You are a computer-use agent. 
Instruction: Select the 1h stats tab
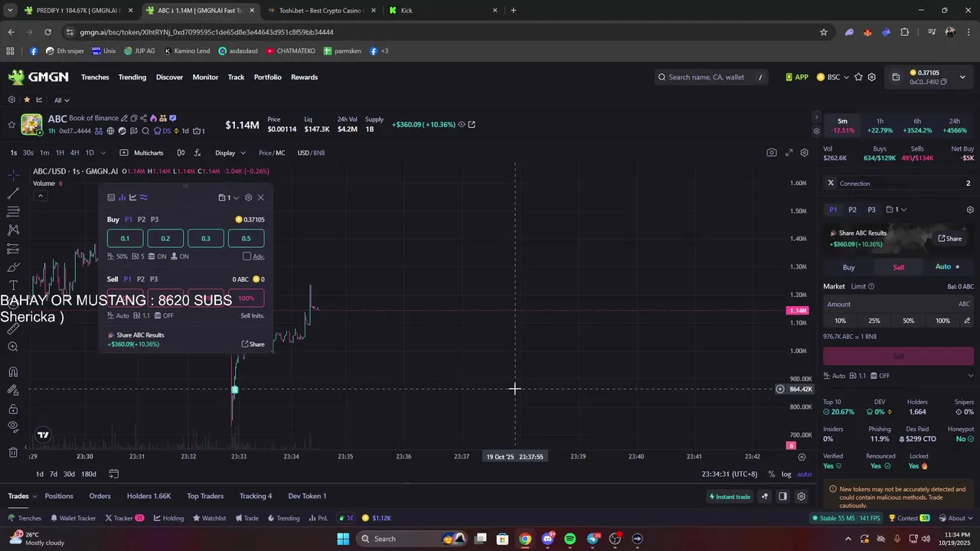880,126
